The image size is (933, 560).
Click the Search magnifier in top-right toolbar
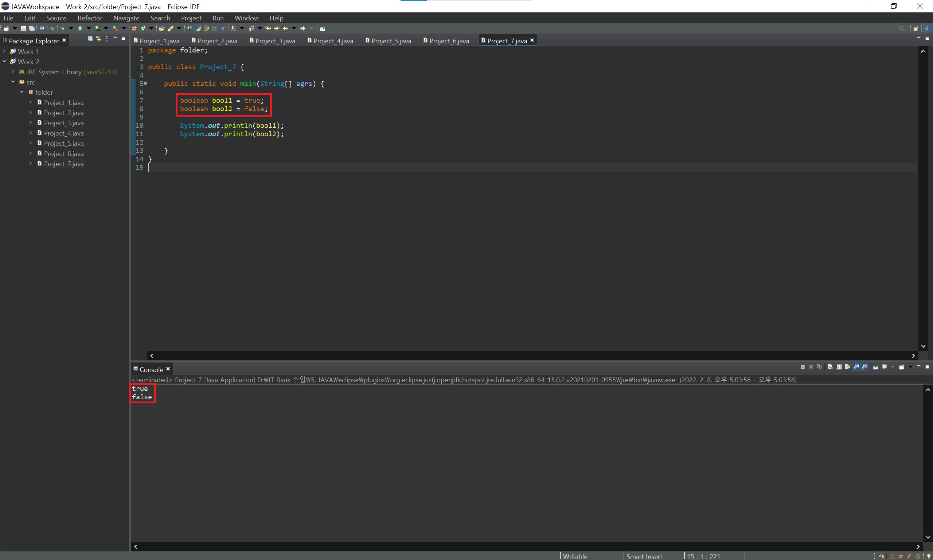point(901,28)
